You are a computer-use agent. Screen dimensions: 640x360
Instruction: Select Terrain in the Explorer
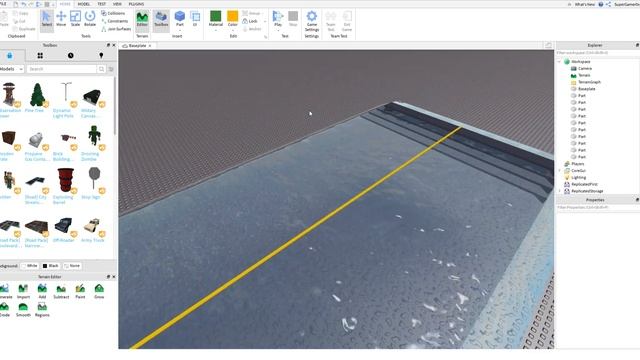pos(584,75)
